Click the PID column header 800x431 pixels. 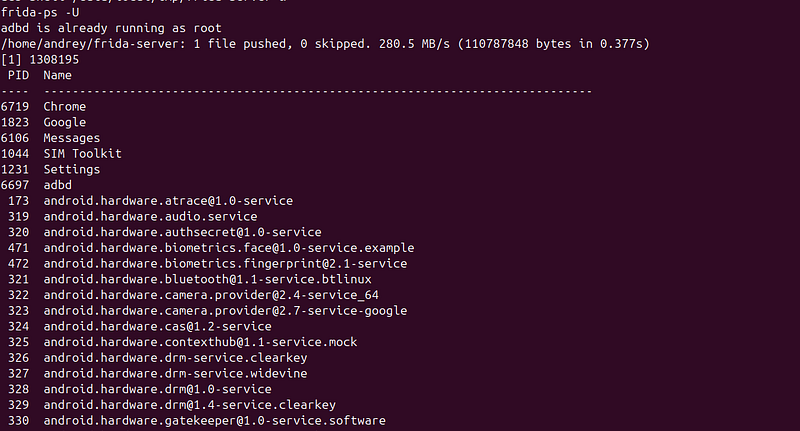point(18,75)
